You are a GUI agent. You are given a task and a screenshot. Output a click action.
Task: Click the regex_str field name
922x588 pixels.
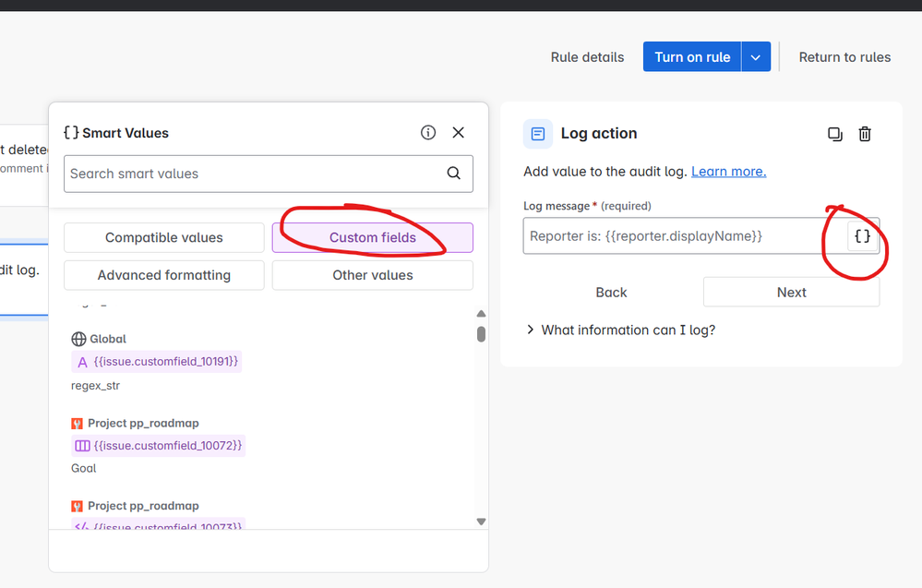(x=95, y=386)
